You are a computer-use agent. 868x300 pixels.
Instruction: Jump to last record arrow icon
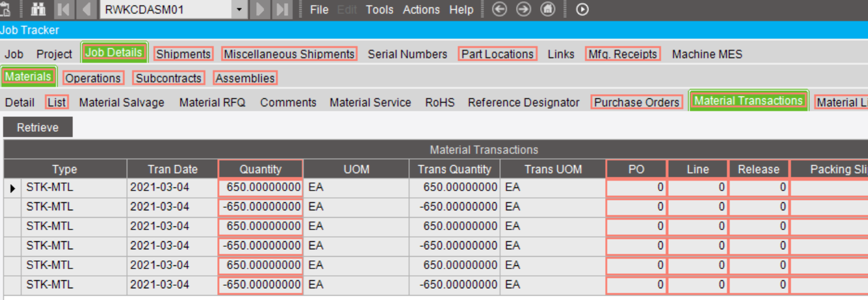pos(281,9)
